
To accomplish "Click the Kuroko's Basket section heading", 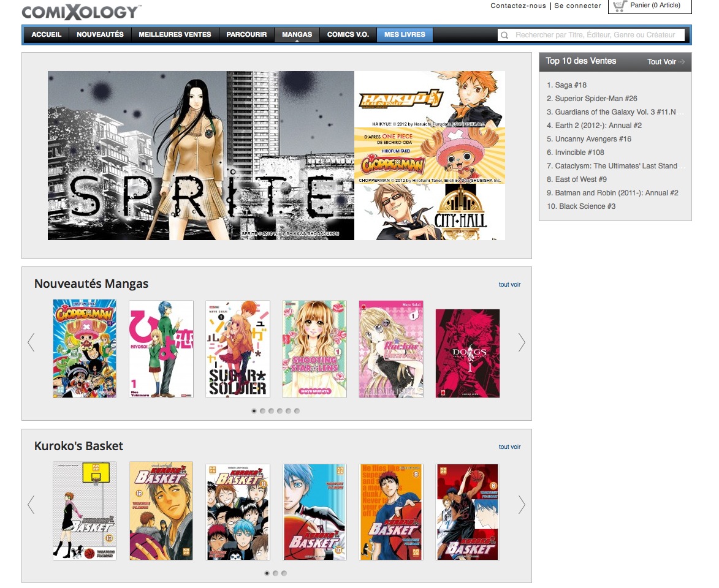I will 78,447.
